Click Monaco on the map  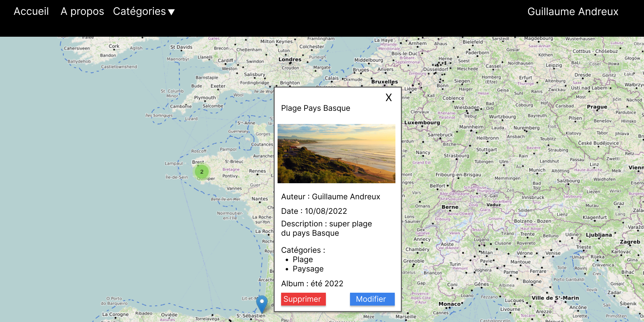(450, 304)
